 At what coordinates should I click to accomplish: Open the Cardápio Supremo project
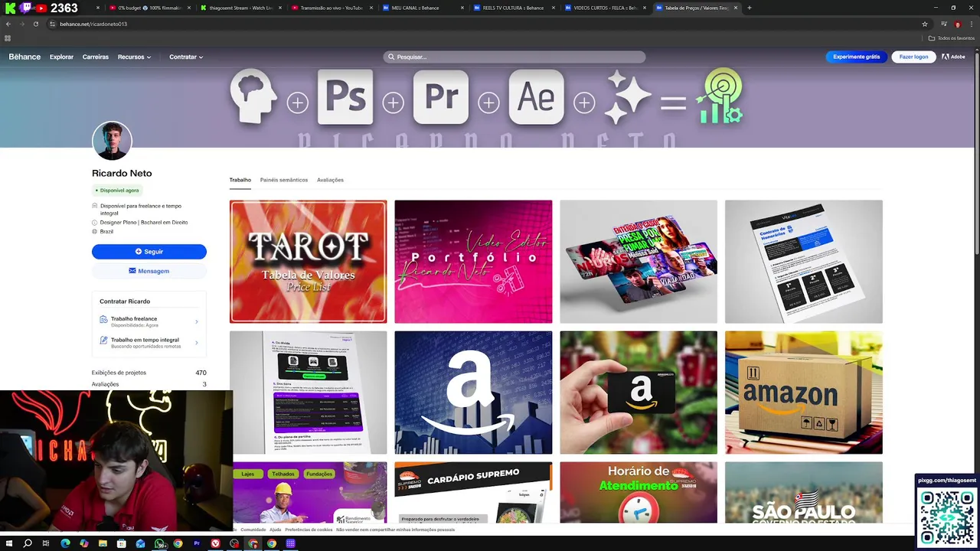pyautogui.click(x=473, y=493)
